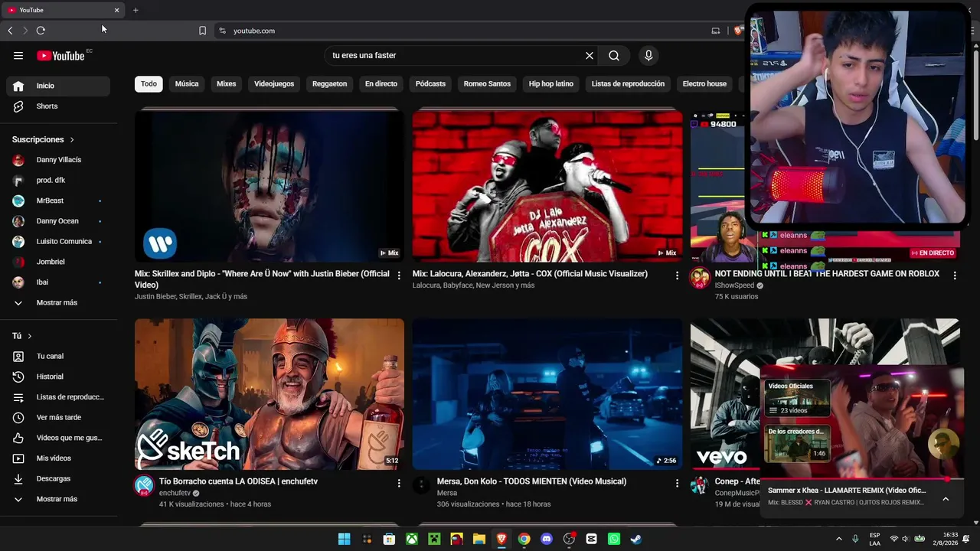Viewport: 980px width, 551px height.
Task: Open options menu for Lalocura COX mix
Action: [x=677, y=275]
